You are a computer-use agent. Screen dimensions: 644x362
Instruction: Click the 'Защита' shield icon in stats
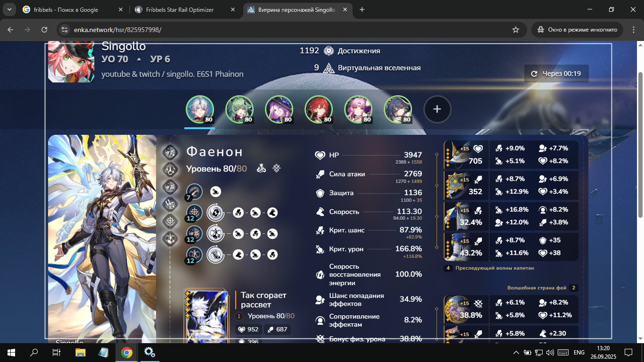pyautogui.click(x=320, y=193)
